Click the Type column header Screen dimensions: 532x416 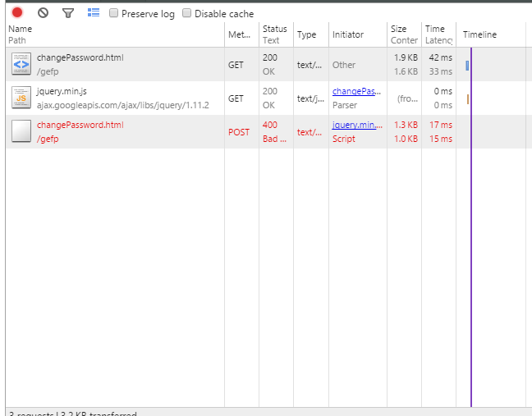tap(306, 34)
